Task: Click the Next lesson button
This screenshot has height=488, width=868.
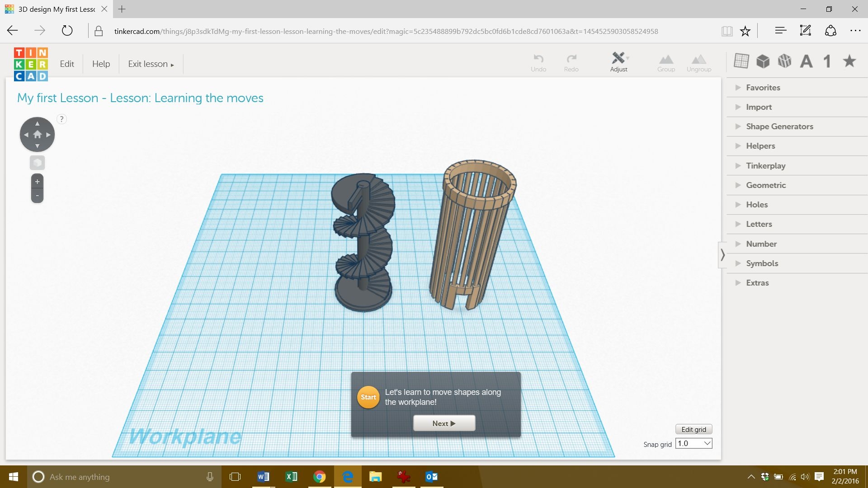Action: [x=444, y=423]
